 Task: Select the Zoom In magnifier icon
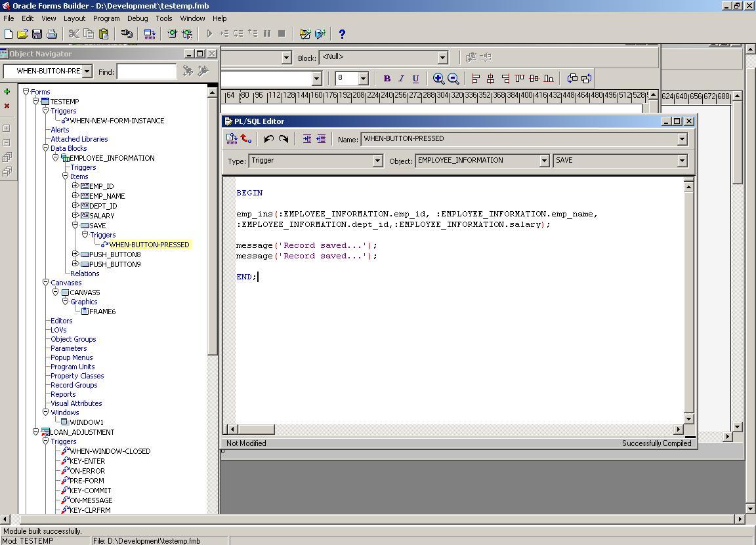pyautogui.click(x=439, y=78)
